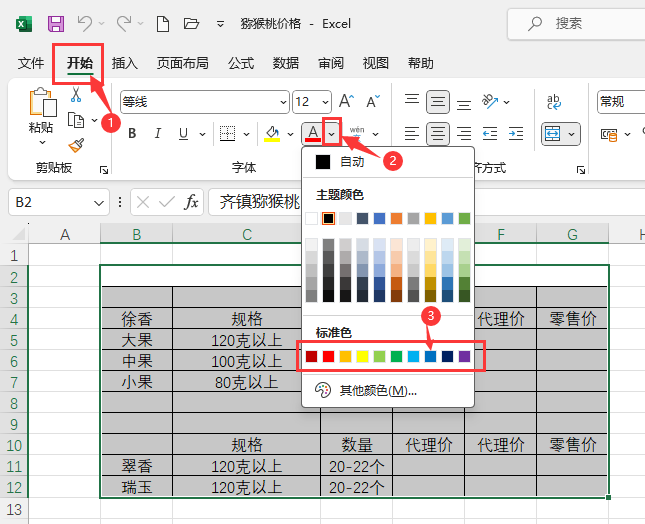Open the Fill Color dropdown arrow

click(290, 134)
